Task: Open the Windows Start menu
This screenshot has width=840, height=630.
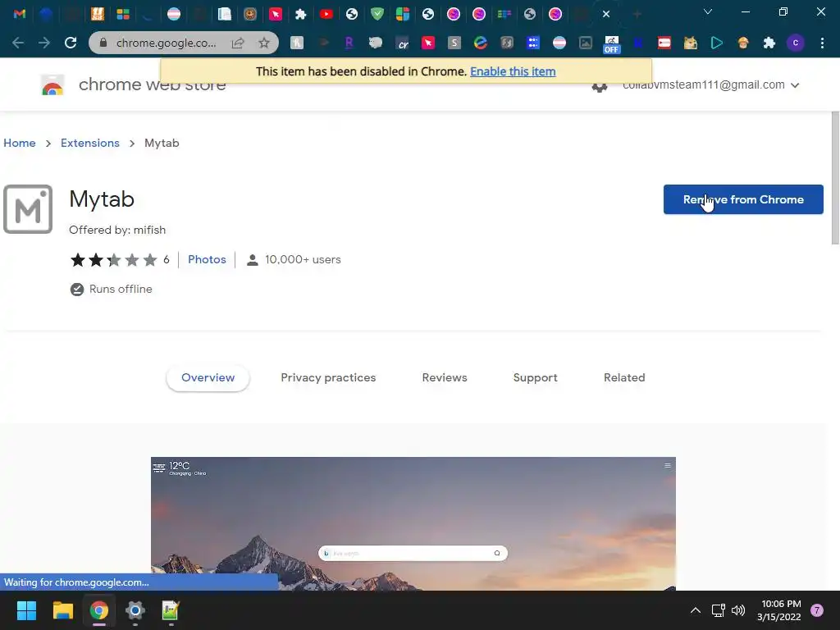Action: [x=26, y=610]
